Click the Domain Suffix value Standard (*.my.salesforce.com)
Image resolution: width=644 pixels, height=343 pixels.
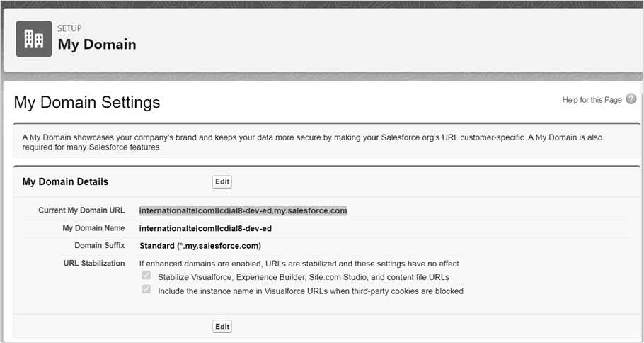[x=200, y=246]
